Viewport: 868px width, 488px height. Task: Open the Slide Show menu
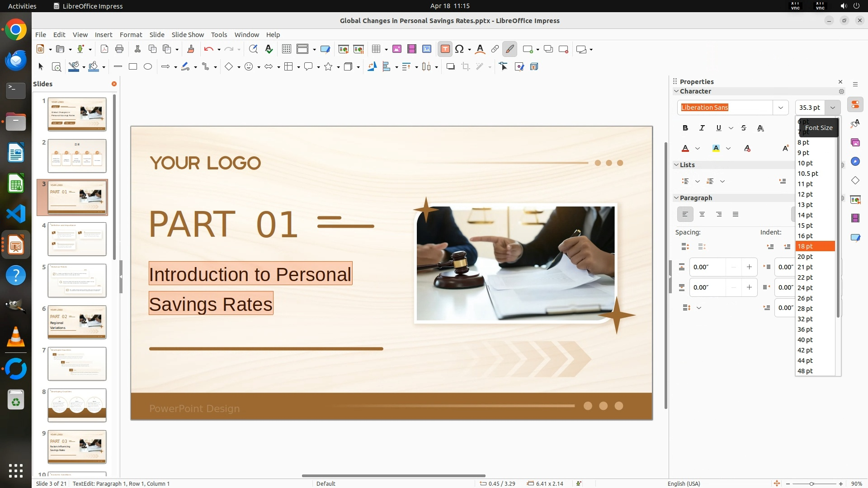[187, 35]
